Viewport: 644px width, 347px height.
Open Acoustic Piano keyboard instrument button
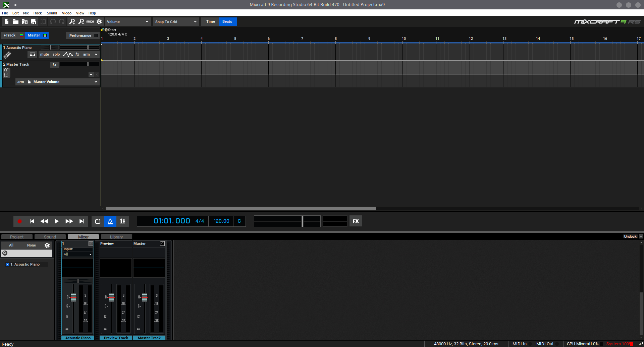click(x=32, y=55)
